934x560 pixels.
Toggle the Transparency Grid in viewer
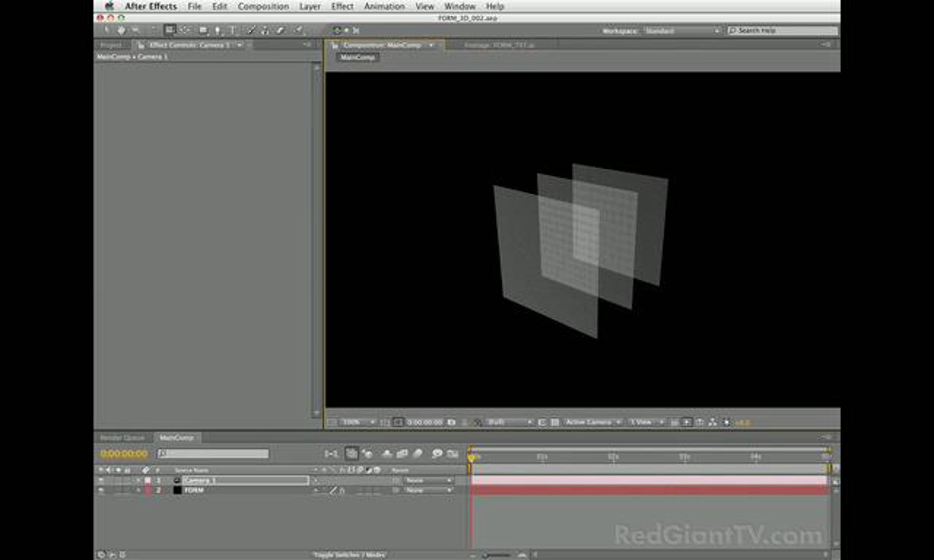pyautogui.click(x=555, y=422)
